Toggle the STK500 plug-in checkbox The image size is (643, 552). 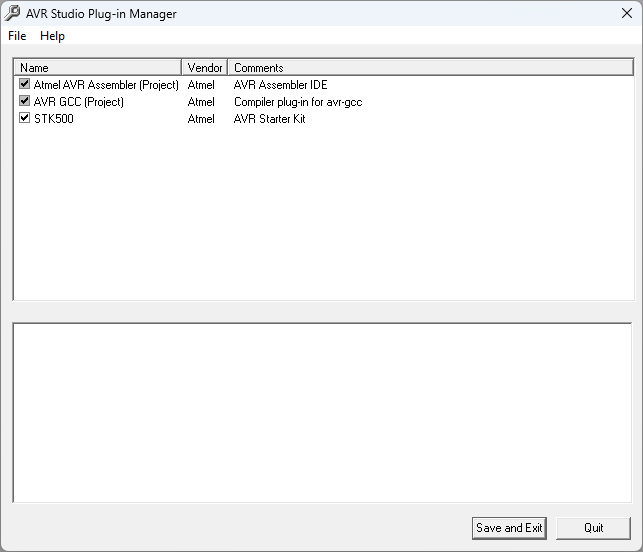coord(25,118)
